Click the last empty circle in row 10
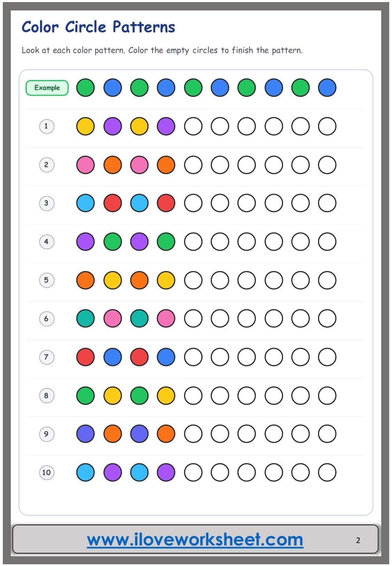Screen dimensions: 392x566 (x=327, y=473)
